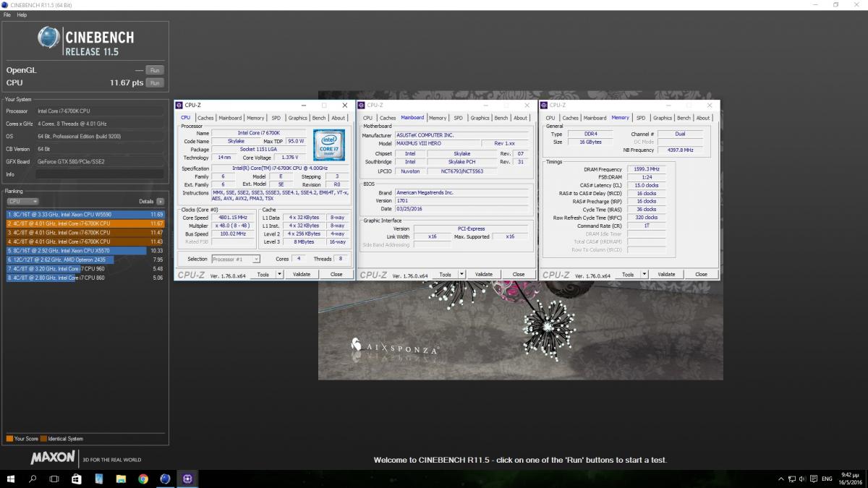The image size is (868, 488).
Task: Click Close button in Memory CPU-Z window
Action: click(x=701, y=274)
